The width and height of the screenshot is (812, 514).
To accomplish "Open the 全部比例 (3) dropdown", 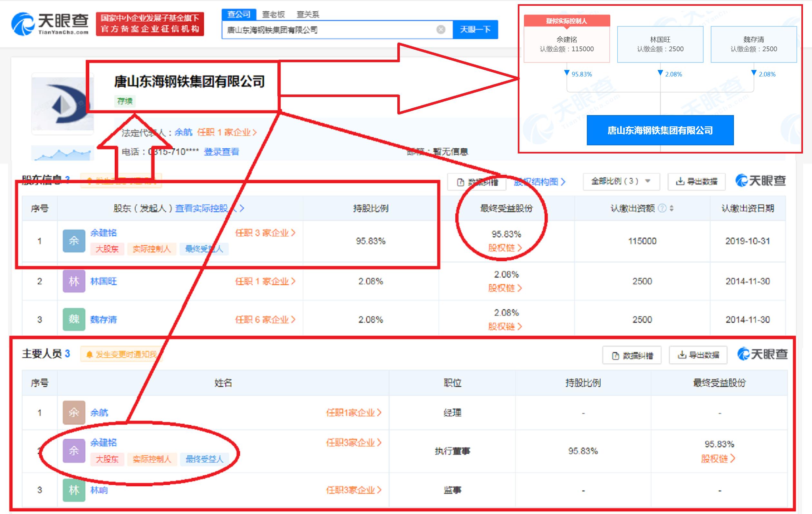I will [x=621, y=181].
